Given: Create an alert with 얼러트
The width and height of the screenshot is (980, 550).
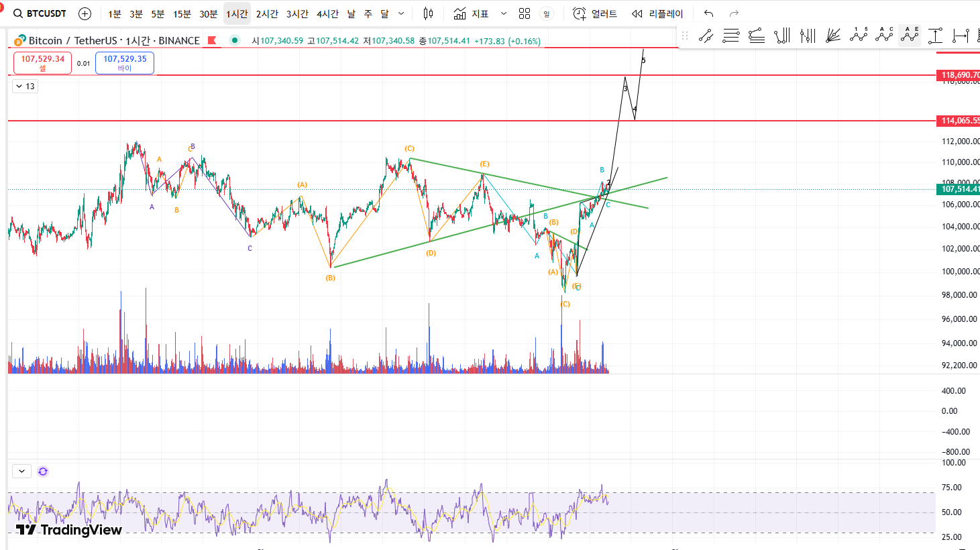Looking at the screenshot, I should point(594,13).
